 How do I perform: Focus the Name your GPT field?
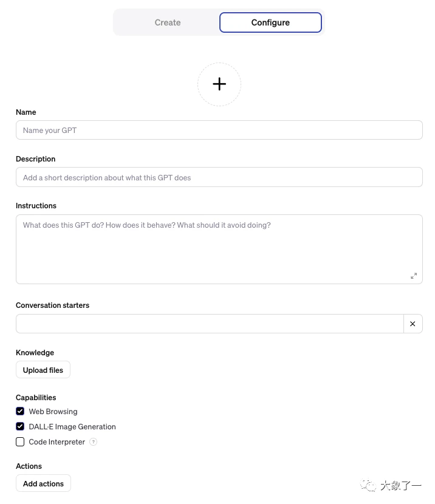point(219,130)
